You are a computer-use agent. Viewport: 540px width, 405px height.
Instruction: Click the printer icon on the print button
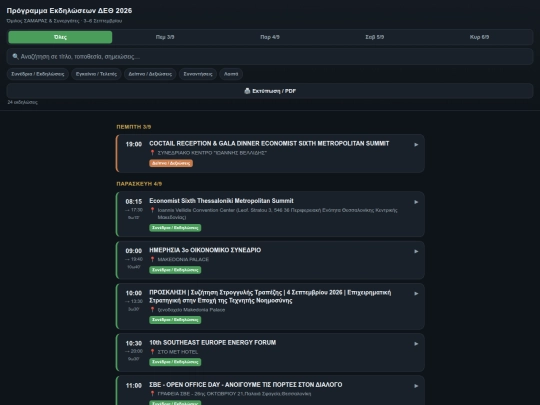pyautogui.click(x=247, y=91)
